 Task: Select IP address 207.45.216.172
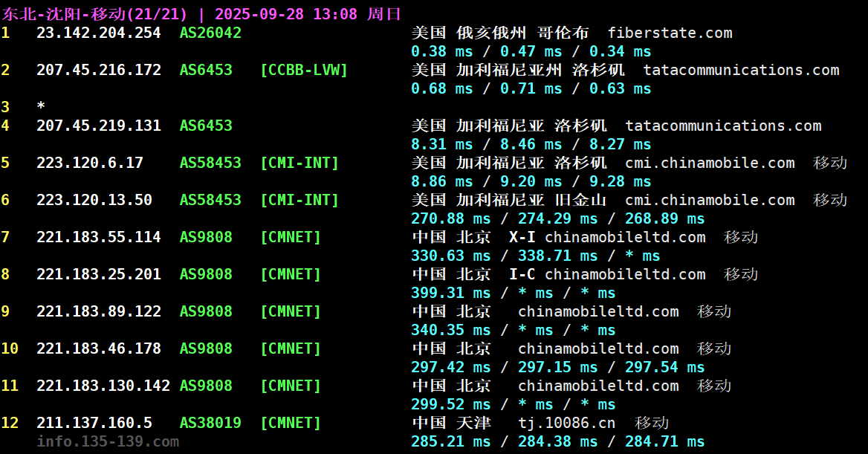(98, 71)
